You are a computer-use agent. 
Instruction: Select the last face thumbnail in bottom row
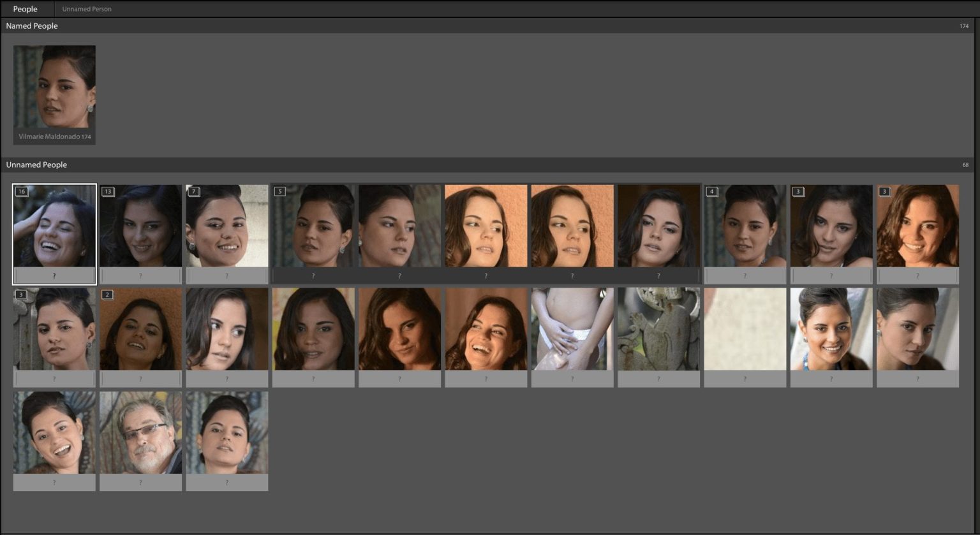pos(226,434)
